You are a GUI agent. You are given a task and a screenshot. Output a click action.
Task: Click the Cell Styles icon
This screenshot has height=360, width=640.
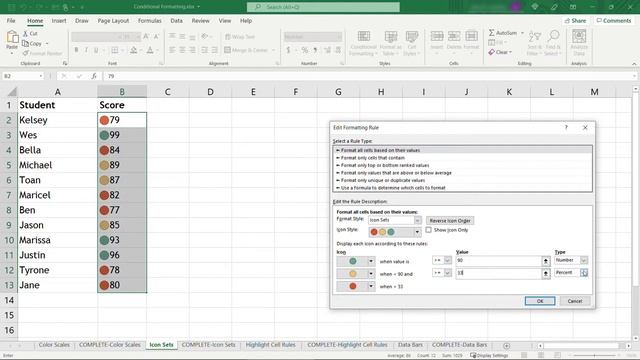[411, 37]
